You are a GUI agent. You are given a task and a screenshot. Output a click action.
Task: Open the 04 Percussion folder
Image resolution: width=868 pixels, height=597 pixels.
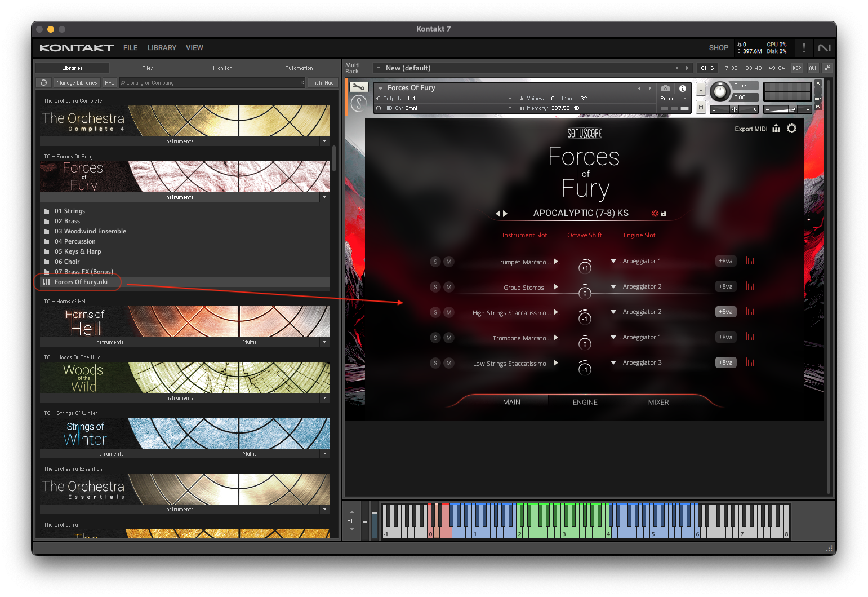tap(75, 241)
